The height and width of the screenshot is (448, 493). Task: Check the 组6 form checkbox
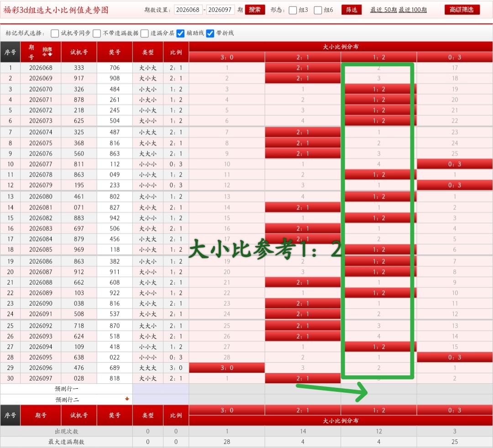[x=318, y=10]
